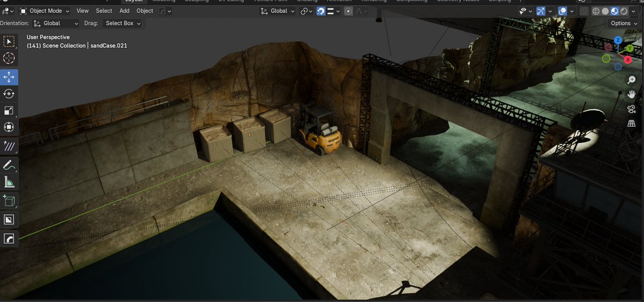Toggle camera view with the camera icon
Viewport: 644px width, 302px height.
click(631, 109)
